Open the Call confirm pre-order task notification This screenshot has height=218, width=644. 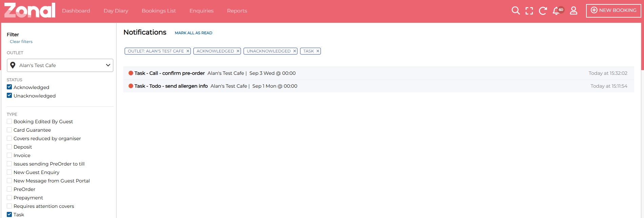pyautogui.click(x=169, y=73)
